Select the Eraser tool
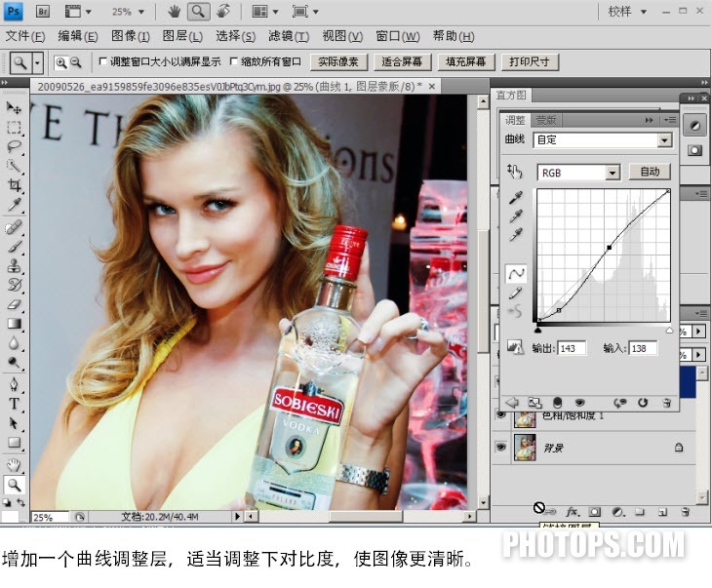 tap(14, 304)
